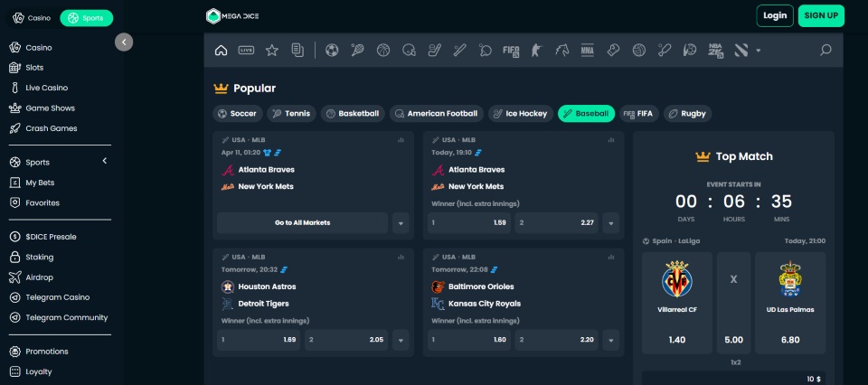The width and height of the screenshot is (868, 385).
Task: Open the search magnifier icon
Action: (x=826, y=51)
